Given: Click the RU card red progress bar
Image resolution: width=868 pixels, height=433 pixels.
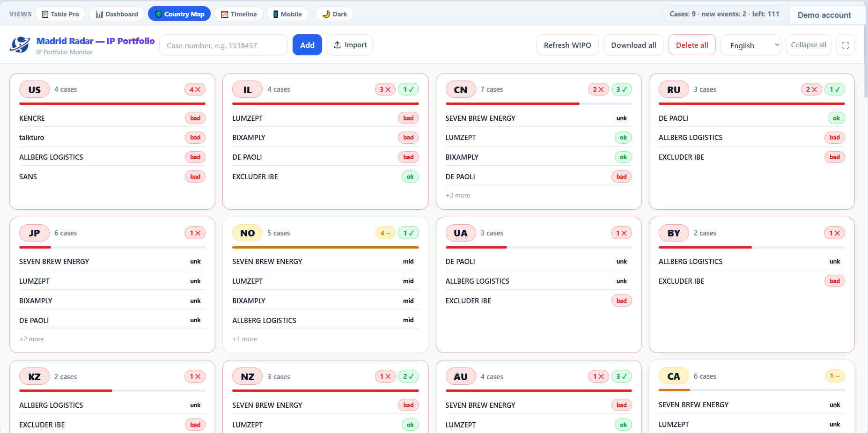Looking at the screenshot, I should click(x=751, y=103).
